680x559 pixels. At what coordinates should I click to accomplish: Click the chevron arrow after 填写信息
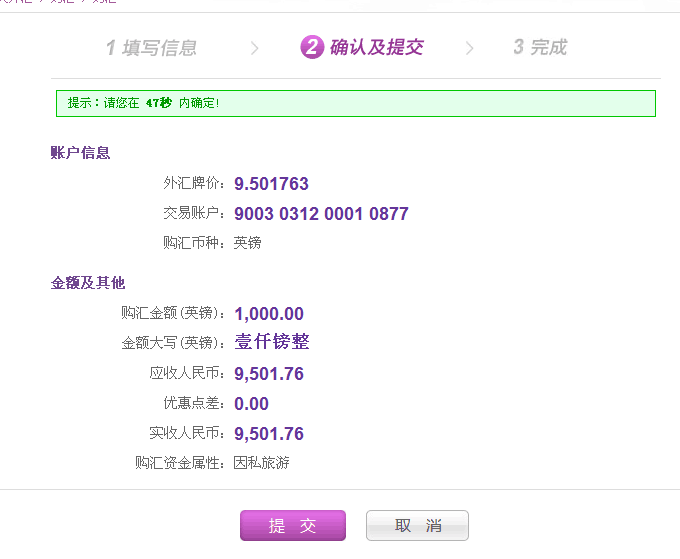[255, 48]
